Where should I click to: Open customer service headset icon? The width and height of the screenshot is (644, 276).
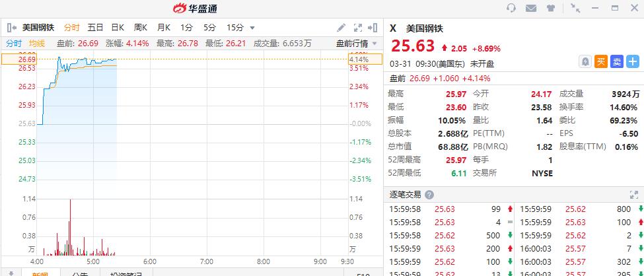click(511, 8)
